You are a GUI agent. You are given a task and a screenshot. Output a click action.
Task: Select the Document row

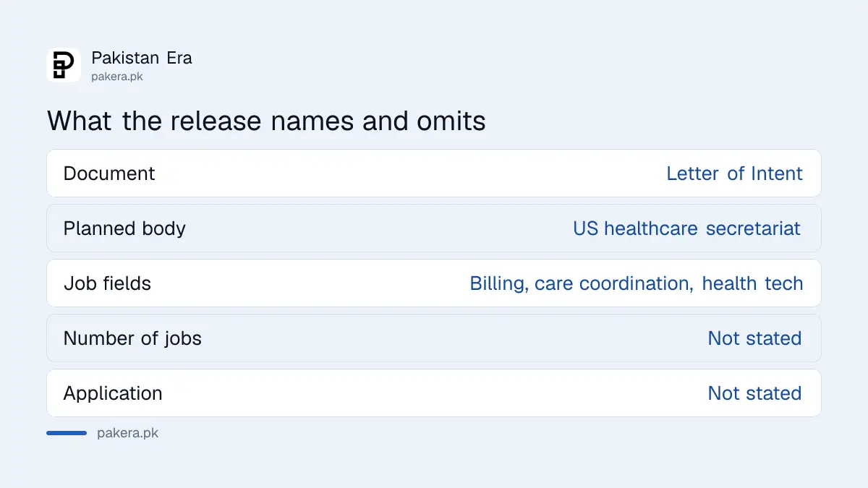point(434,174)
